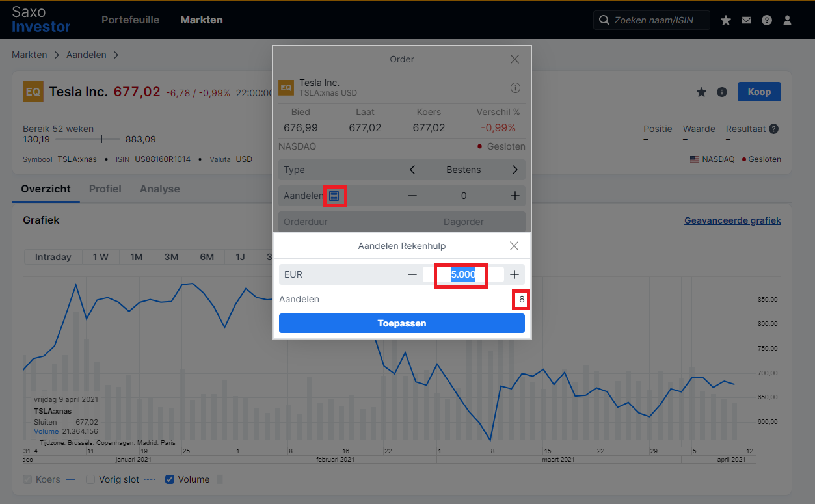Select the 1M chart range
This screenshot has height=504, width=815.
[x=136, y=257]
